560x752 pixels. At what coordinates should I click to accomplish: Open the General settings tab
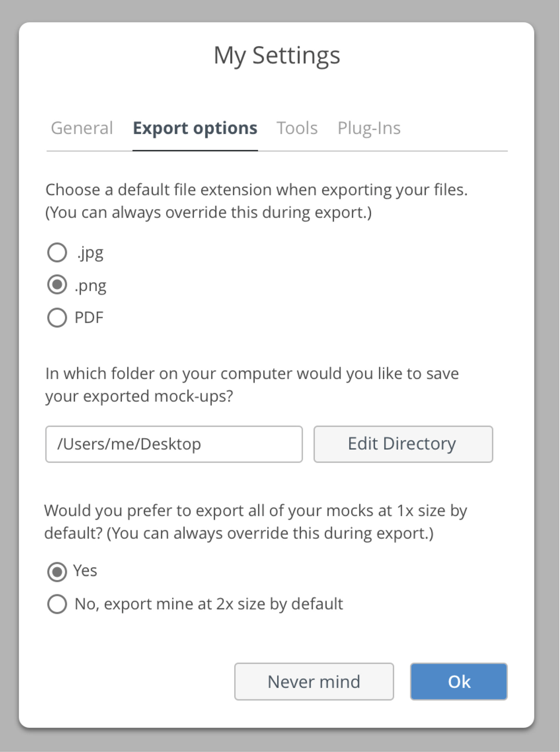82,128
